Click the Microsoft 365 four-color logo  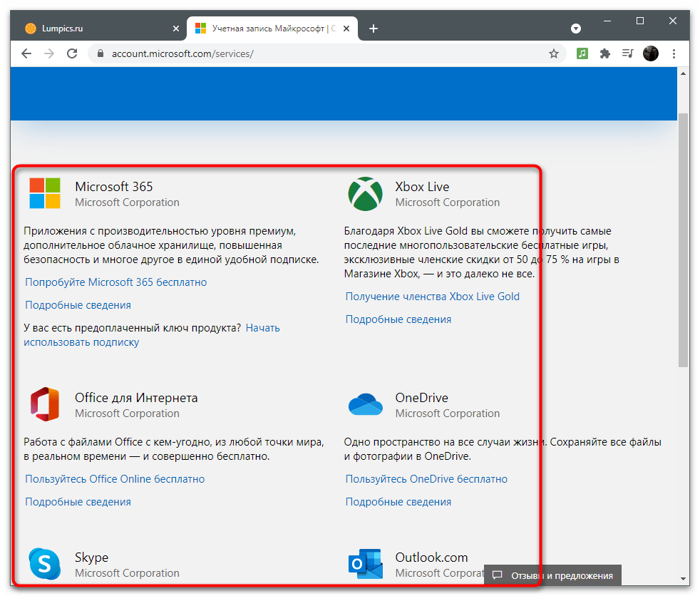pyautogui.click(x=45, y=193)
